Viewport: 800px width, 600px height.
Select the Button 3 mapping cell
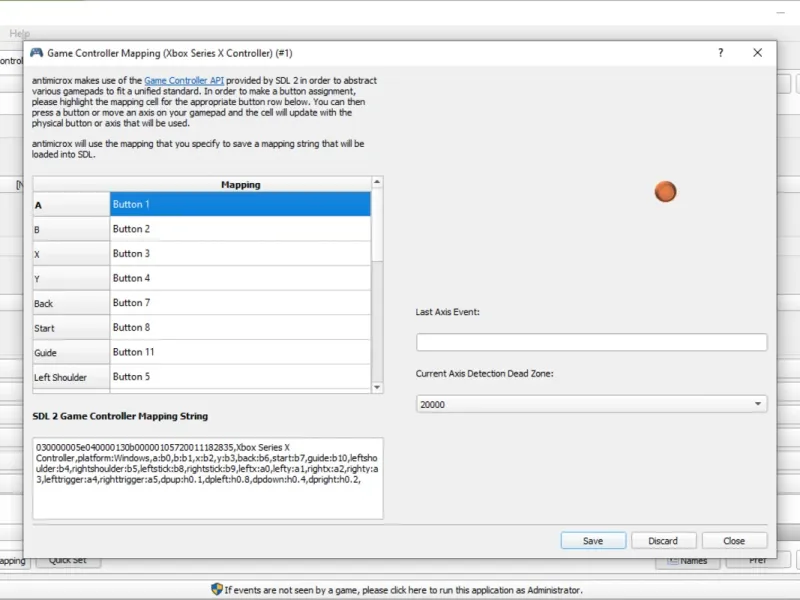(x=240, y=254)
